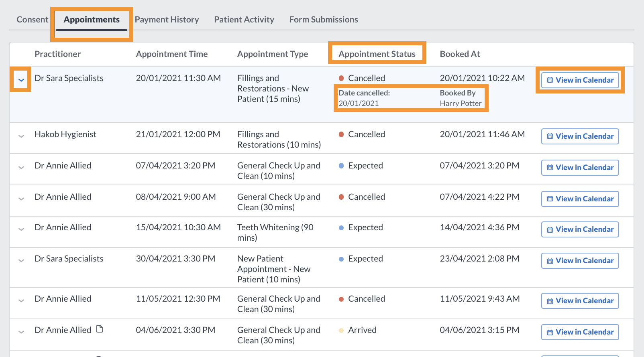Select the Patient Activity tab
The height and width of the screenshot is (357, 644).
pos(244,19)
